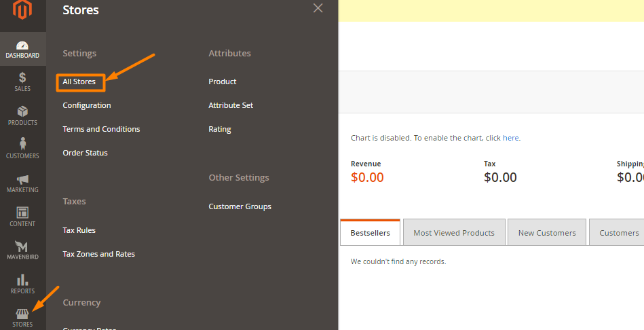Select All Stores under Settings
Image resolution: width=644 pixels, height=330 pixels.
pos(79,81)
